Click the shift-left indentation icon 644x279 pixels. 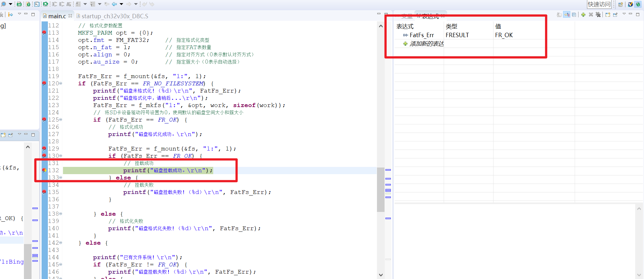pos(62,4)
